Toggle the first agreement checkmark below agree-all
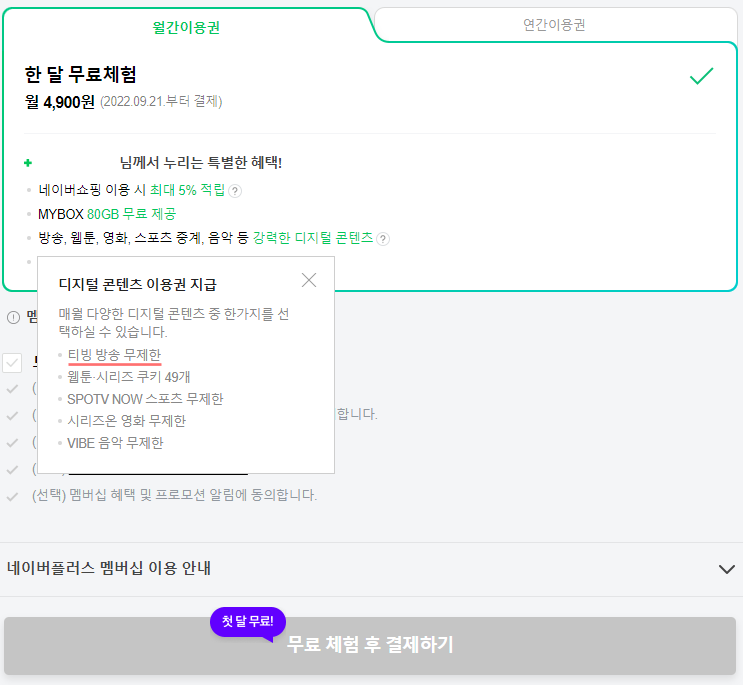The width and height of the screenshot is (743, 685). coord(12,389)
